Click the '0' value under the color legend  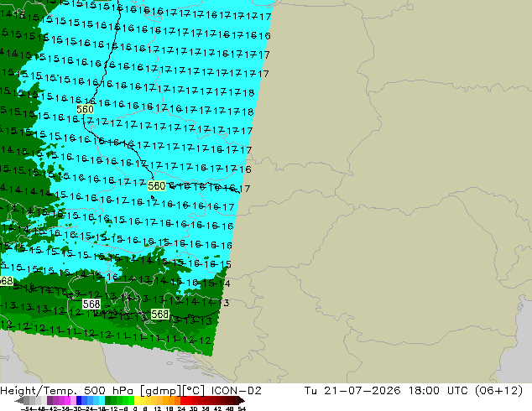(135, 408)
